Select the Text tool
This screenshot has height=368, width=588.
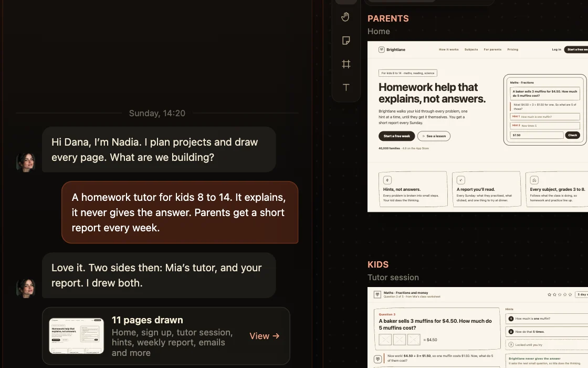click(346, 87)
